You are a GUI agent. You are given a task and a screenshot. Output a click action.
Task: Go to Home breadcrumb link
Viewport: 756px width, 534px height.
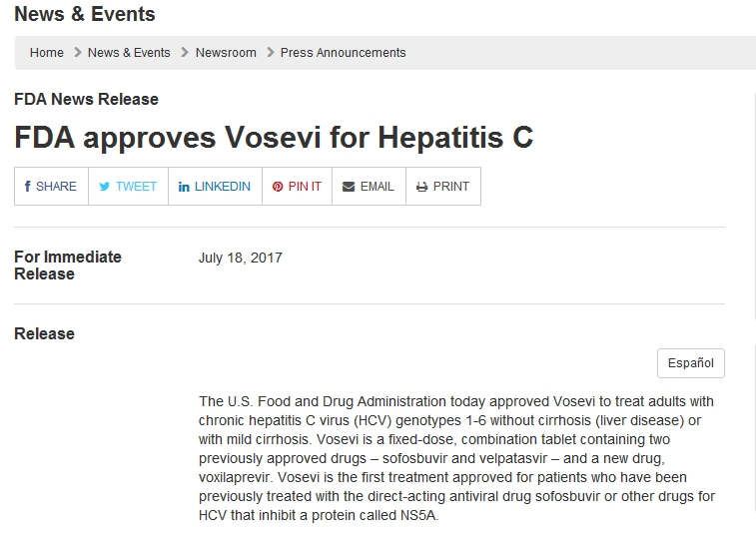pos(47,53)
